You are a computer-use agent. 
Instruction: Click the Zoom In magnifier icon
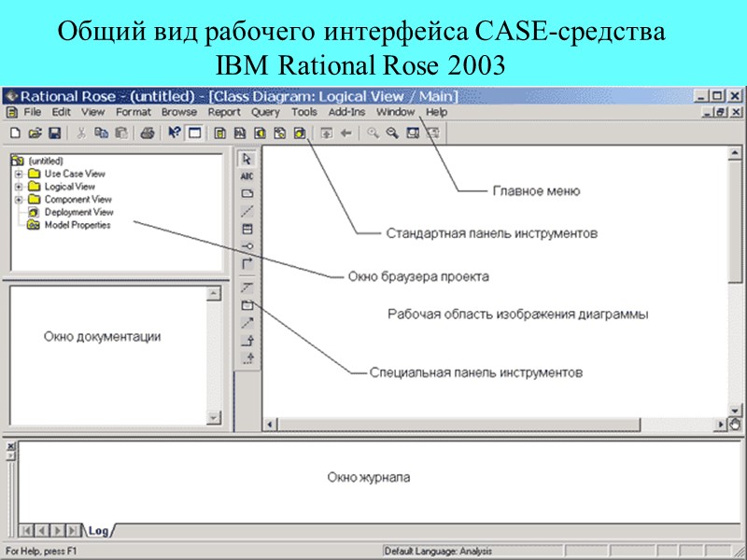[373, 133]
